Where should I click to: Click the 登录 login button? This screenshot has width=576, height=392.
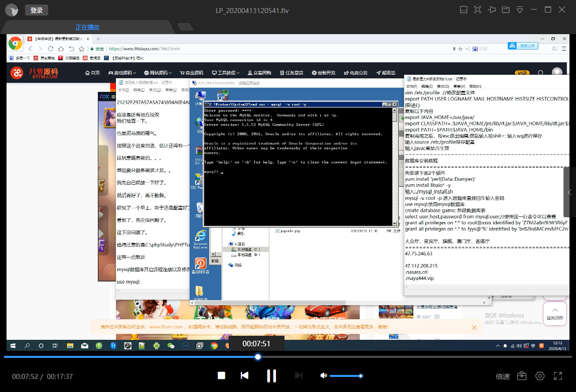click(x=36, y=10)
